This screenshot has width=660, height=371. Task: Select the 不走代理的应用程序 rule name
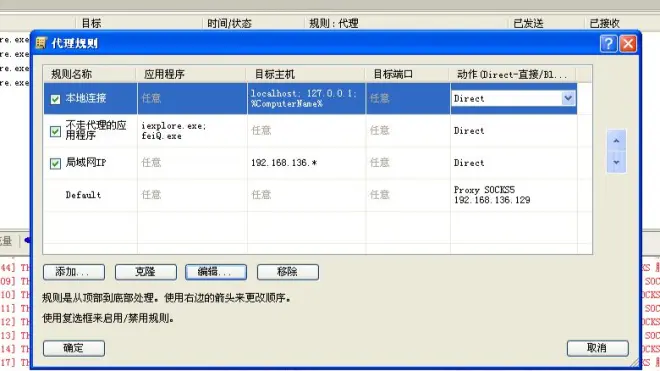click(x=96, y=130)
